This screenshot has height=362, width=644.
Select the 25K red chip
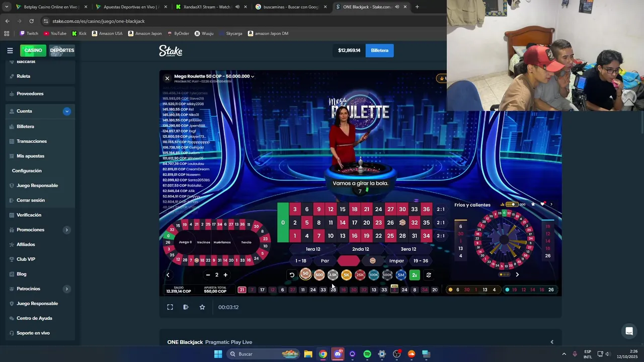pos(360,275)
